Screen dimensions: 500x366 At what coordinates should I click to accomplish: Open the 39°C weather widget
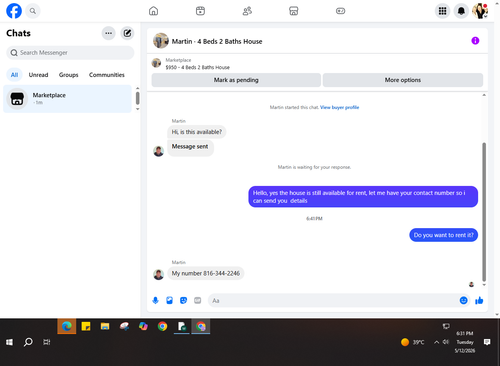click(413, 342)
